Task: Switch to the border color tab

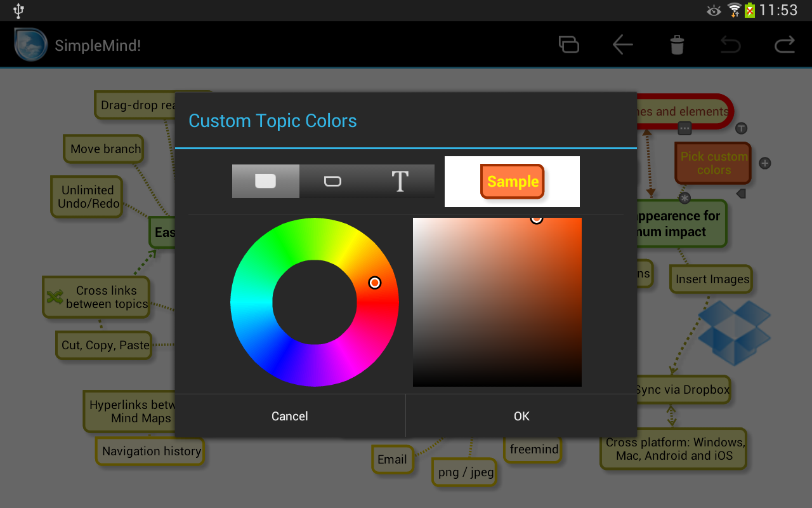Action: click(332, 181)
